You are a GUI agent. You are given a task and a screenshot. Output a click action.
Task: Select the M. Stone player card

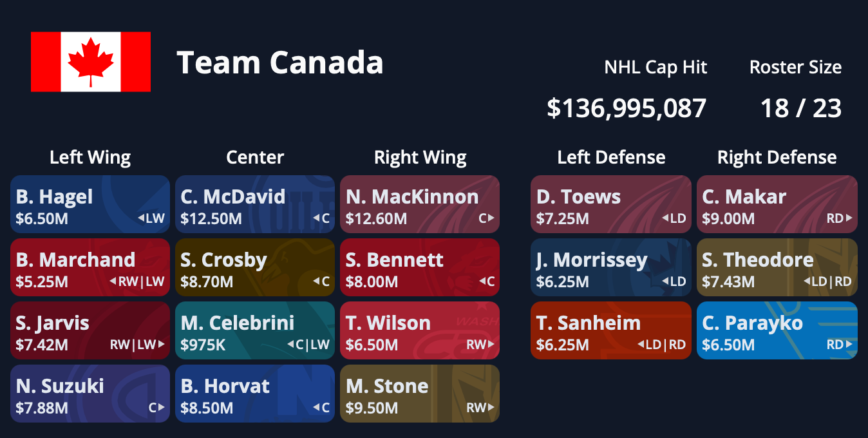(419, 393)
